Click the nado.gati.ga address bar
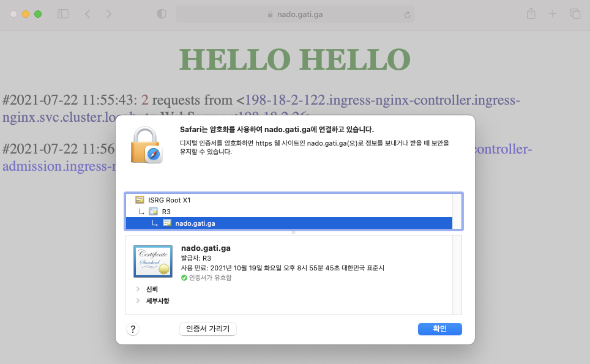The height and width of the screenshot is (364, 590). pyautogui.click(x=295, y=14)
